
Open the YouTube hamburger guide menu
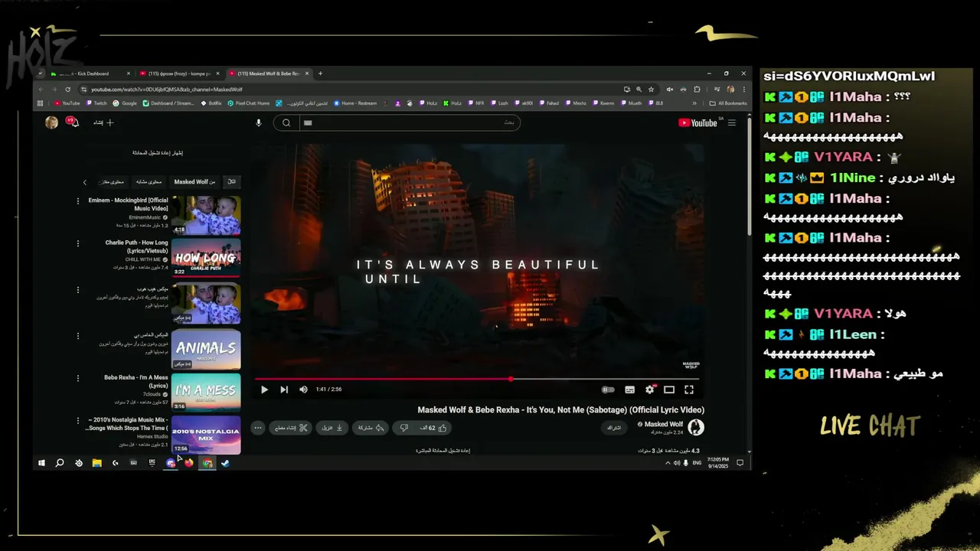tap(732, 122)
